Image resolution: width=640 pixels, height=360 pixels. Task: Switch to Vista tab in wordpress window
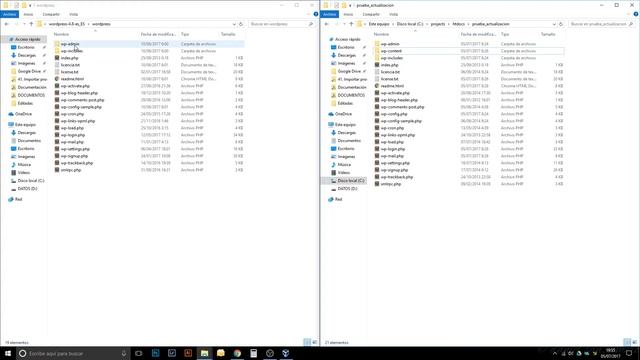[73, 14]
